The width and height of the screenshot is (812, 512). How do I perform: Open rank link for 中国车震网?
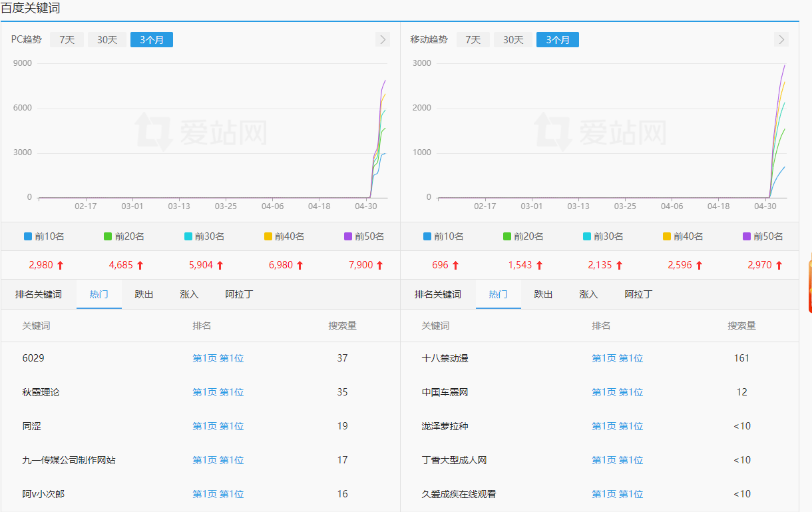[618, 392]
